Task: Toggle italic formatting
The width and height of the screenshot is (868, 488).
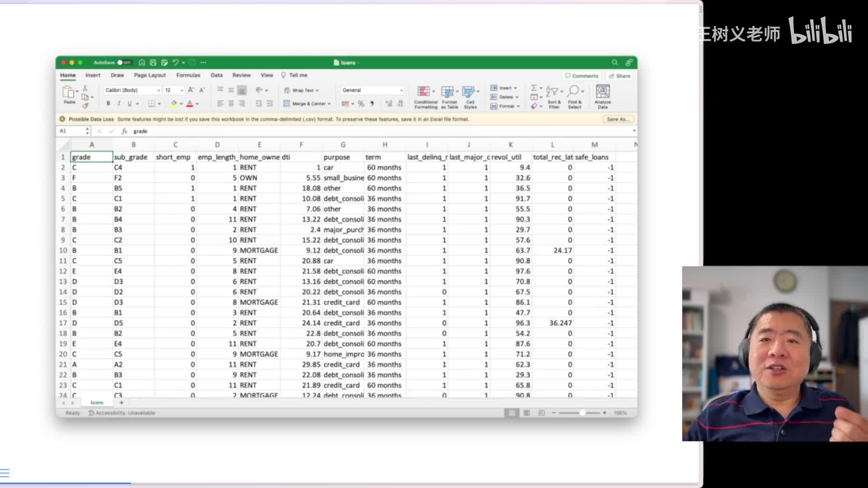Action: 119,103
